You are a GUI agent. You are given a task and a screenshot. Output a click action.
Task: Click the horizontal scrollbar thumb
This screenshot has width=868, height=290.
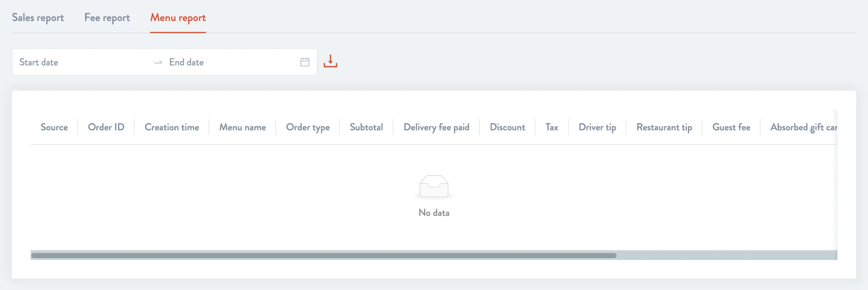pos(324,255)
